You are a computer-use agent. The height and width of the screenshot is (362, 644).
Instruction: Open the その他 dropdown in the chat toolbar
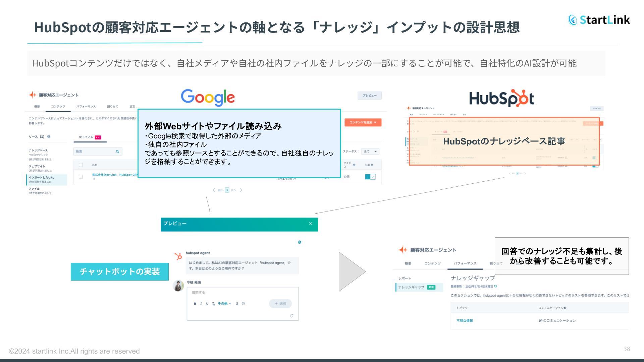(223, 303)
